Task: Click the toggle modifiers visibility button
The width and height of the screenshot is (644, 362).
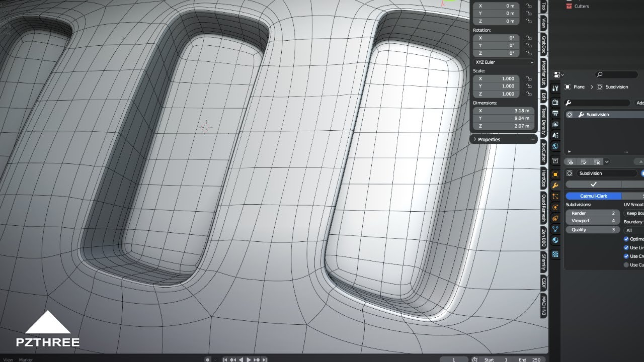Action: [x=571, y=162]
